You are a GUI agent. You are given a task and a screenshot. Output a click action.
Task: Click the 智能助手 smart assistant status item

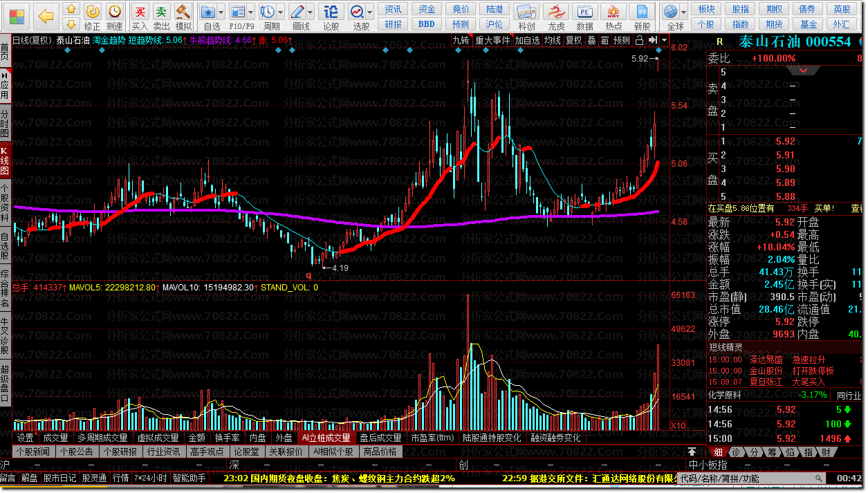(x=189, y=478)
